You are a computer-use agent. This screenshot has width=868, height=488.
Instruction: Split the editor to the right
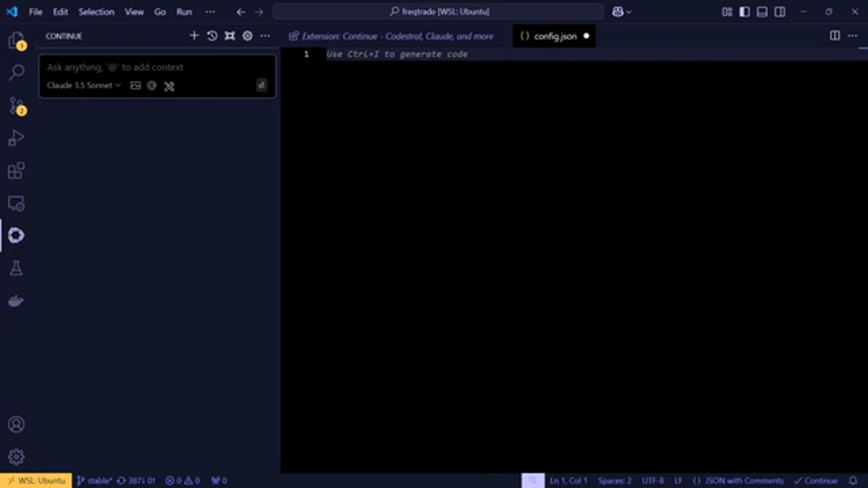pos(835,36)
